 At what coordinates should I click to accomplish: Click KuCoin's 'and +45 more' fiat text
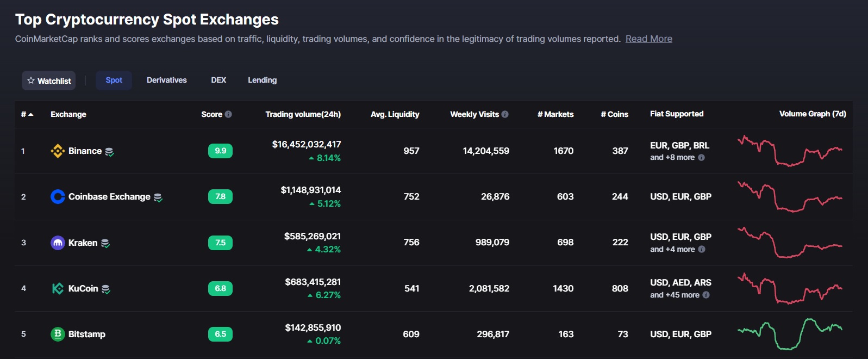(675, 295)
